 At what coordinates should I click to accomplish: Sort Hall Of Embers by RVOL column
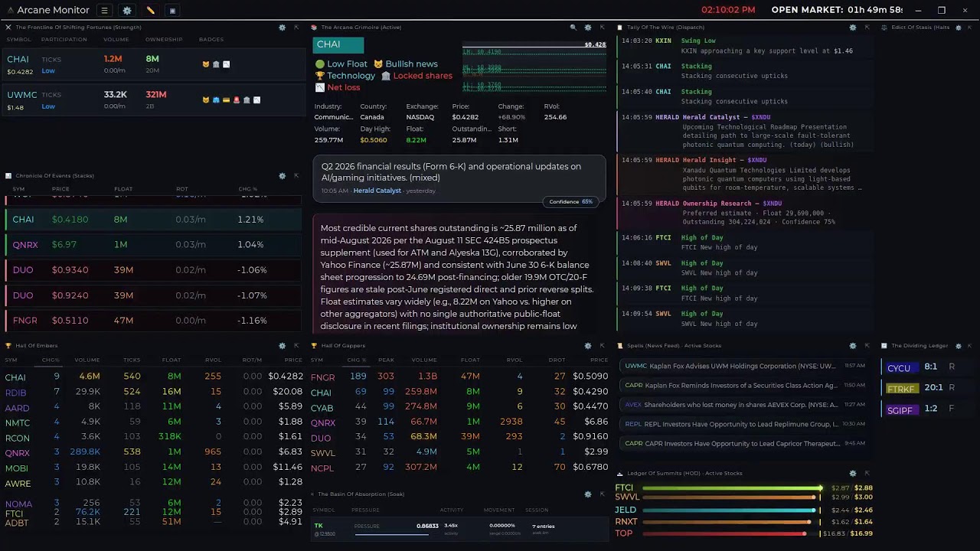(212, 360)
